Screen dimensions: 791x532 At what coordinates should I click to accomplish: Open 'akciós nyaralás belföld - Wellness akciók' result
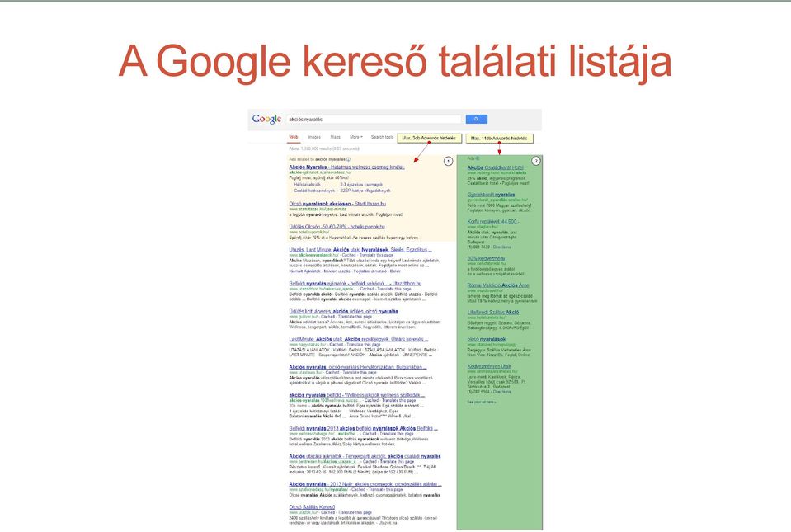pos(357,395)
